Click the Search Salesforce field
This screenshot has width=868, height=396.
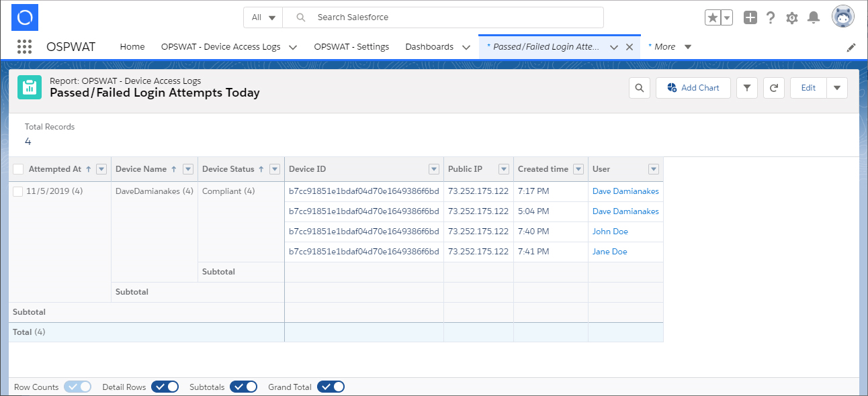[x=443, y=17]
